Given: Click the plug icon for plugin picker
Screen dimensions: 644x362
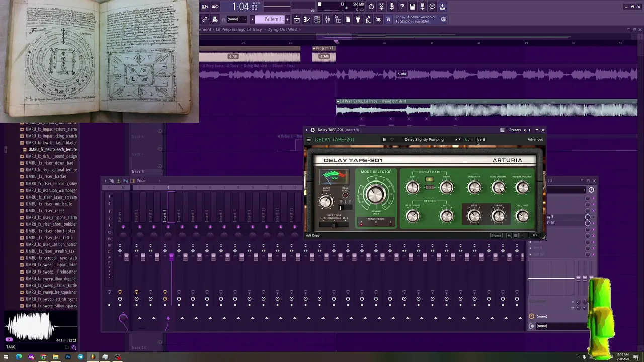Looking at the screenshot, I should coord(358,19).
